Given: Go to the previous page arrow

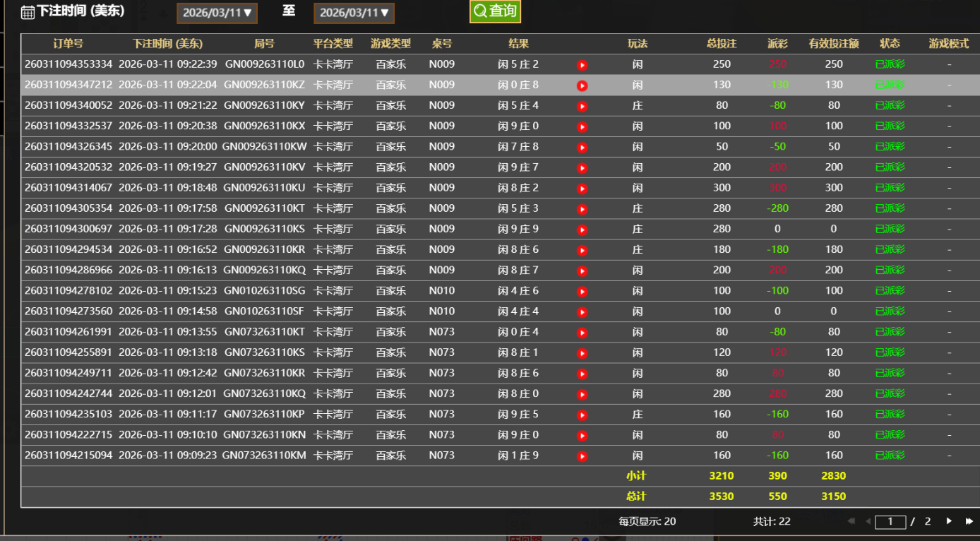Looking at the screenshot, I should click(x=868, y=521).
